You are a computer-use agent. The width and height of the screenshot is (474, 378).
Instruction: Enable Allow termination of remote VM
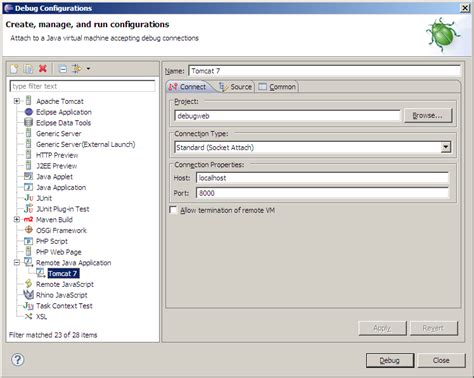coord(173,210)
